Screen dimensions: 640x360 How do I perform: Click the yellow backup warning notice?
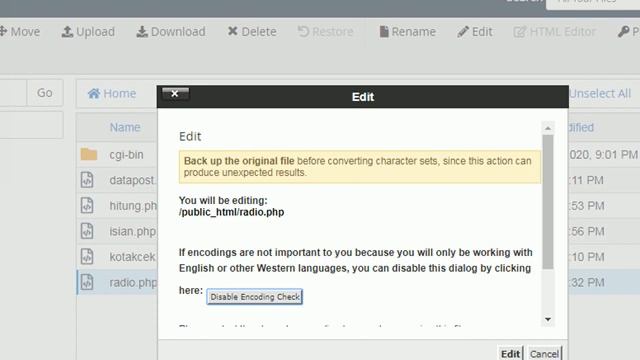360,167
